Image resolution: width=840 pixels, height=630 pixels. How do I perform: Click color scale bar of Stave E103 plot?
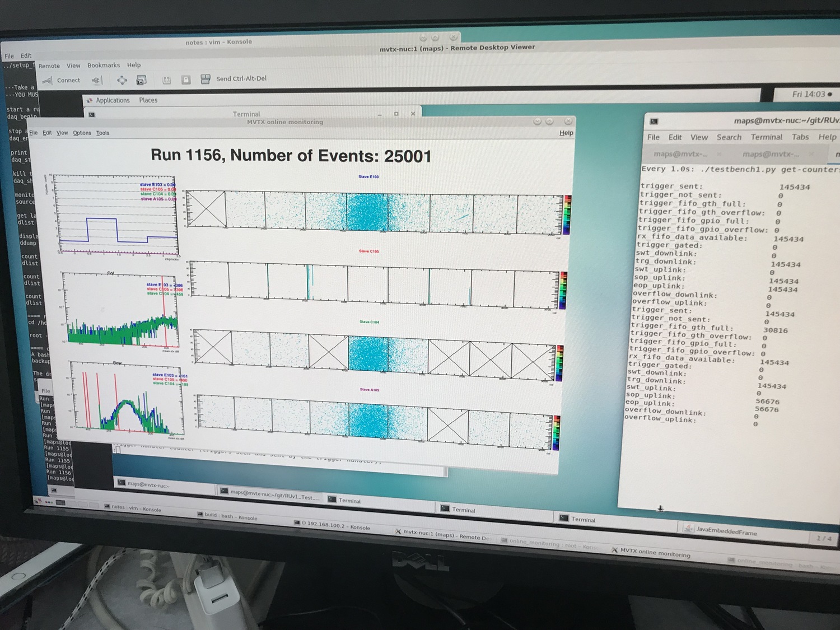tap(567, 214)
